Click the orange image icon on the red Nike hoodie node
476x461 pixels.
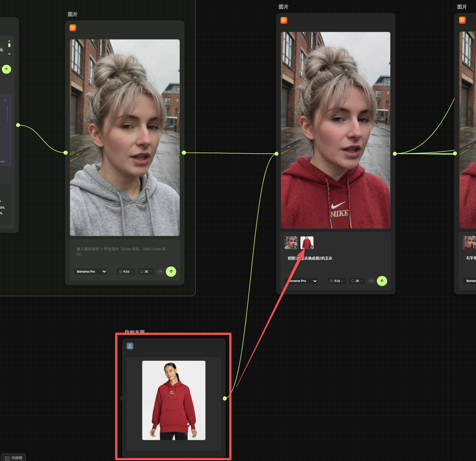pyautogui.click(x=284, y=21)
